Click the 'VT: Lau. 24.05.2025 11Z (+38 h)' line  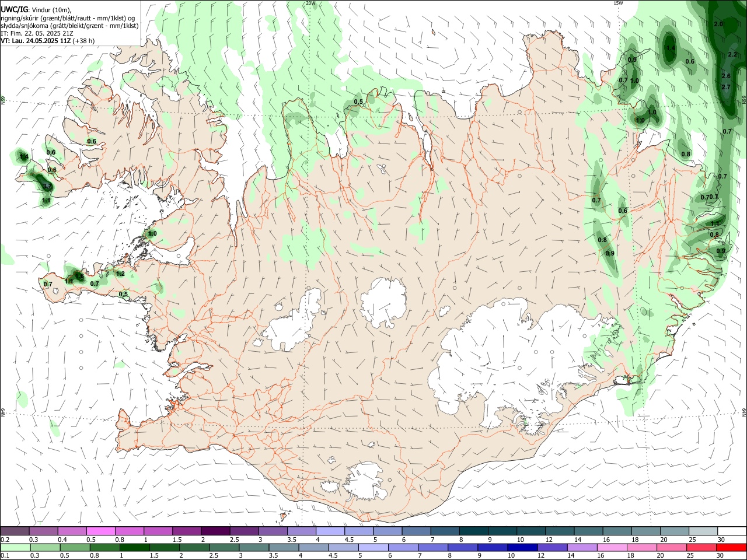47,41
